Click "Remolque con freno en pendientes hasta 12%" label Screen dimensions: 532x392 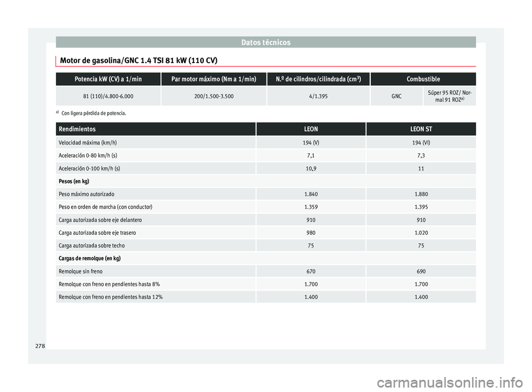point(111,297)
